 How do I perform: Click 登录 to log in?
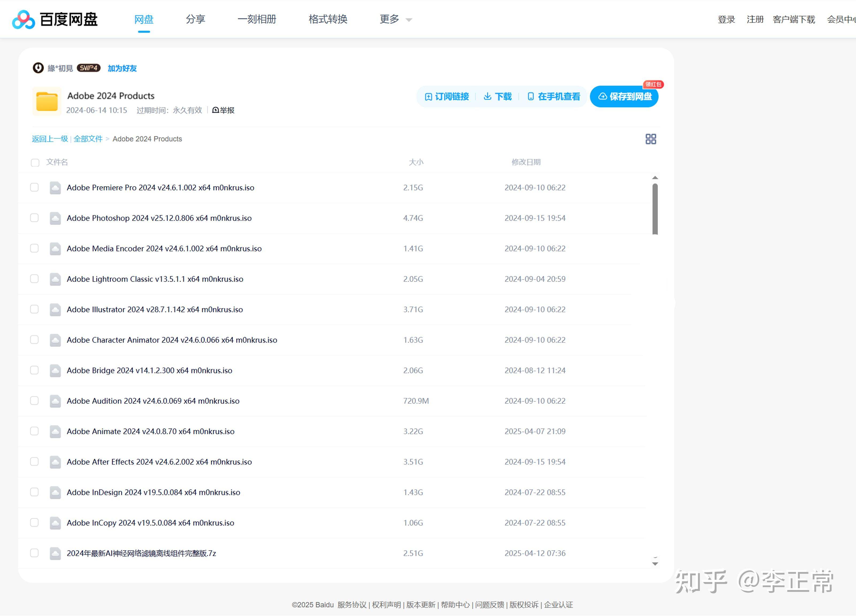click(x=727, y=20)
